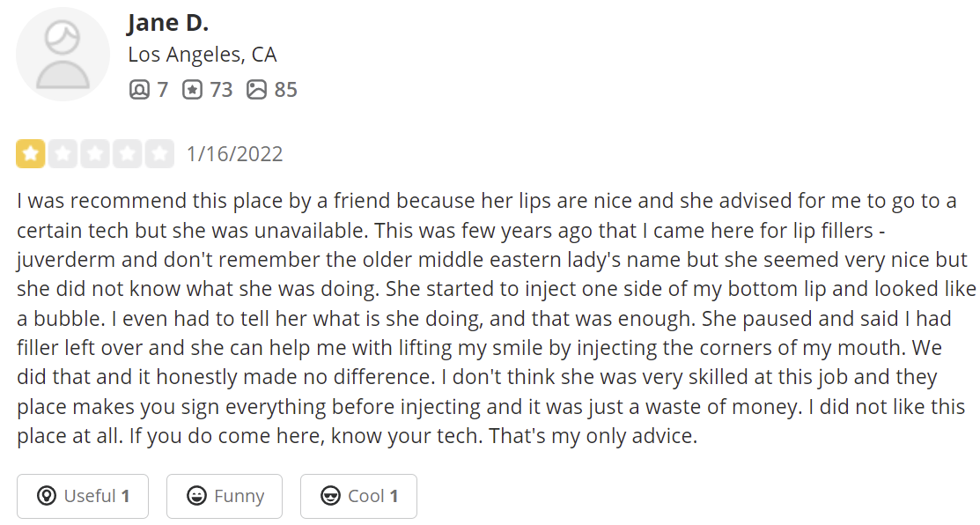
Task: Click the review date 1/16/2022
Action: point(234,154)
